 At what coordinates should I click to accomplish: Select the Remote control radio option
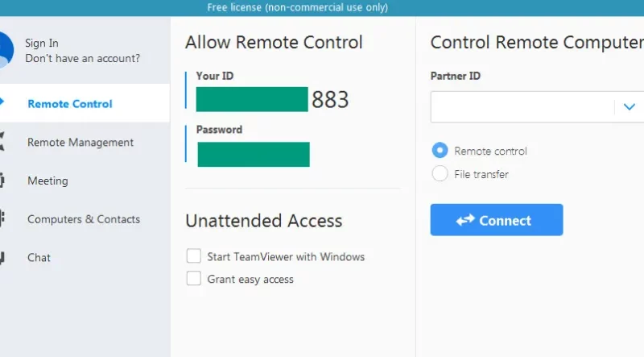coord(440,150)
